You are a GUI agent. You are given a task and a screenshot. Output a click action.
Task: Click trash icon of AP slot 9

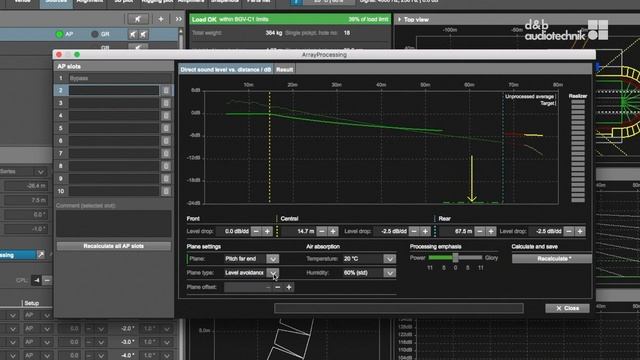click(166, 179)
